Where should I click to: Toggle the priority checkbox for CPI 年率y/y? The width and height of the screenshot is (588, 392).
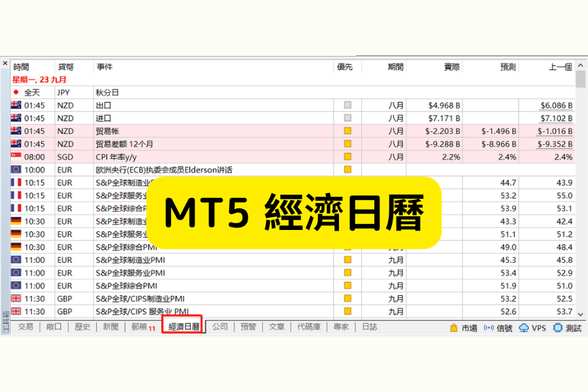coord(348,157)
